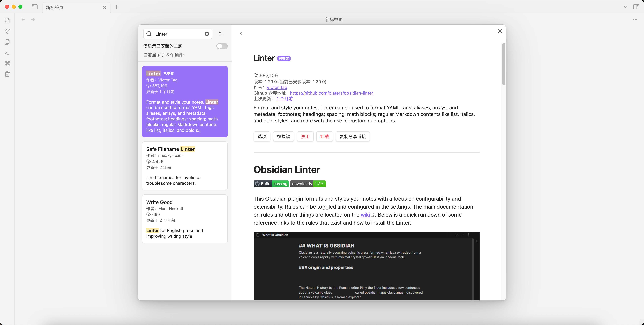Toggle right sidebar panel icon
Image resolution: width=644 pixels, height=325 pixels.
[636, 7]
